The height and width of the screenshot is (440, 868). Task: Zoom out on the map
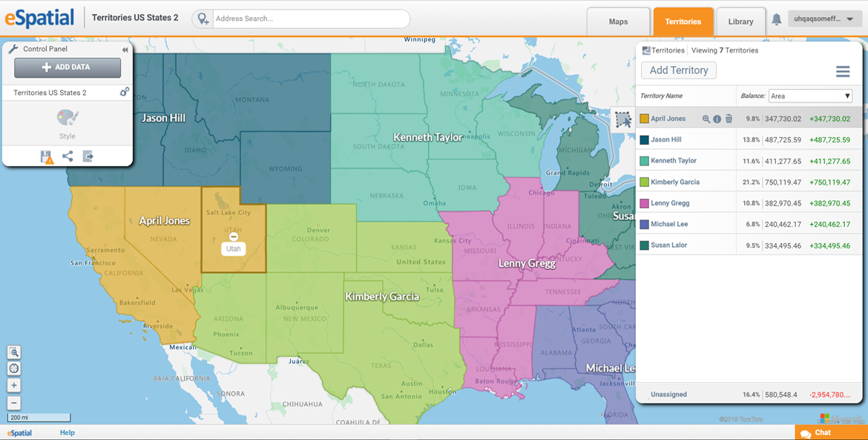pyautogui.click(x=14, y=403)
